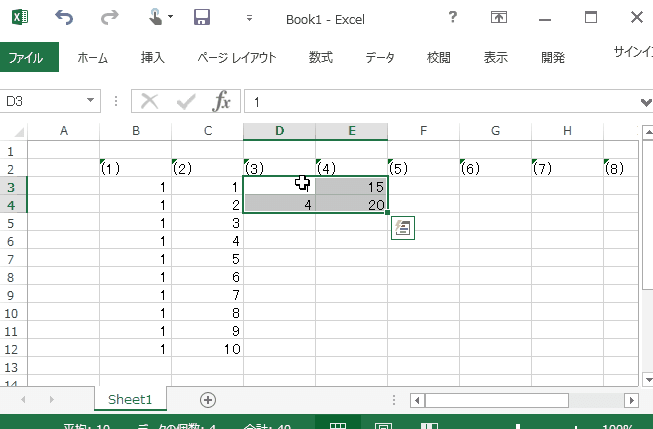Select column C header

pyautogui.click(x=208, y=131)
